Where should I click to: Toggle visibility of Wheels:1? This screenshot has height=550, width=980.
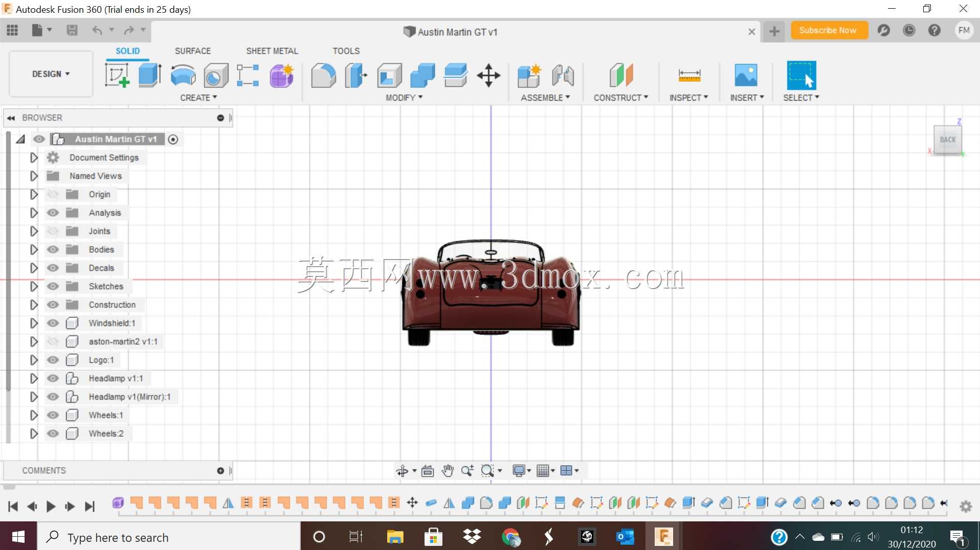click(53, 415)
